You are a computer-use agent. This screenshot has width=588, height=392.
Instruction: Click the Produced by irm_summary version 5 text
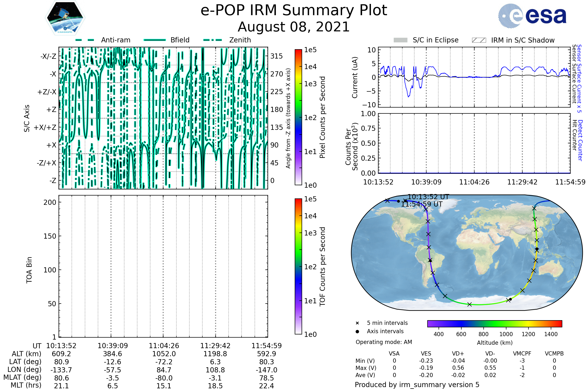(x=417, y=385)
